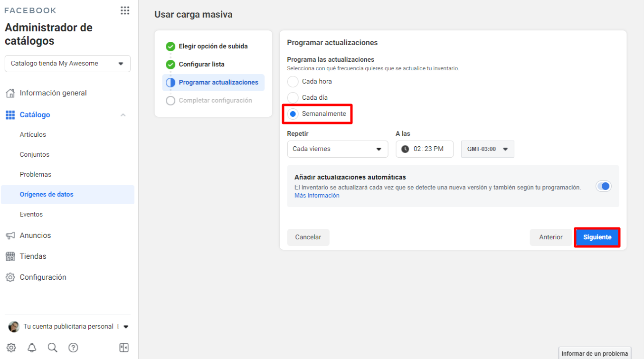
Task: Open the Facebook apps grid menu
Action: pyautogui.click(x=125, y=10)
